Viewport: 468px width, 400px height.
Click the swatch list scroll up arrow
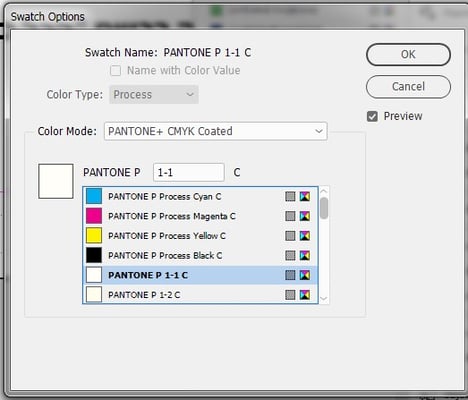[324, 191]
